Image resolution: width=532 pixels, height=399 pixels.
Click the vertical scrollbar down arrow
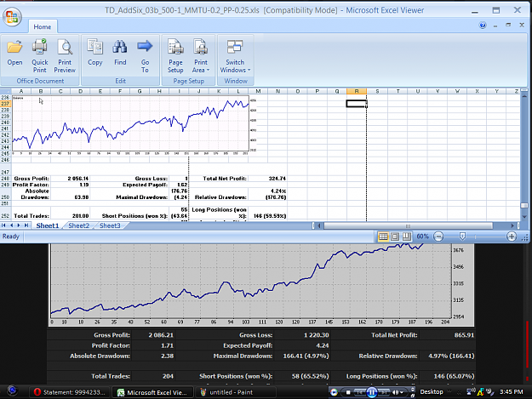coord(524,217)
